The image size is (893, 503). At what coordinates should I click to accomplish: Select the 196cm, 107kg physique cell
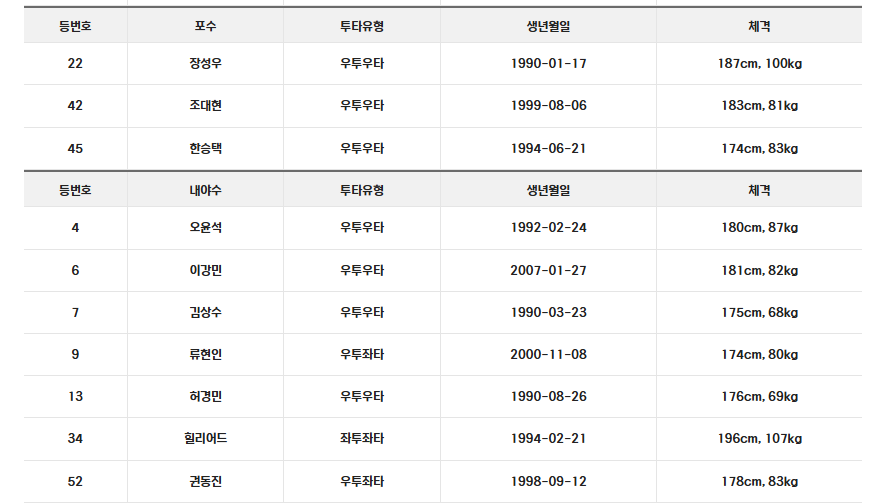click(759, 438)
